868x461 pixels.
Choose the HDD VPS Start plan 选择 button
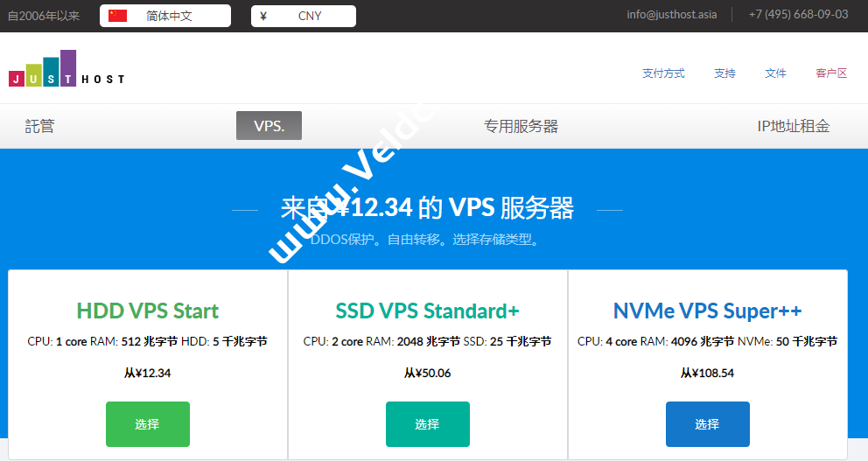pos(148,424)
